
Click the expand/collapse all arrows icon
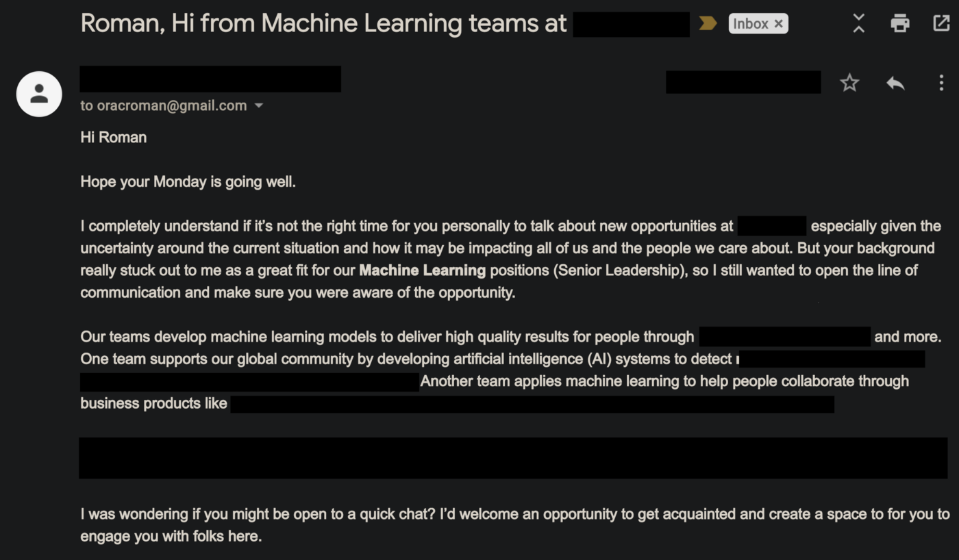tap(858, 24)
